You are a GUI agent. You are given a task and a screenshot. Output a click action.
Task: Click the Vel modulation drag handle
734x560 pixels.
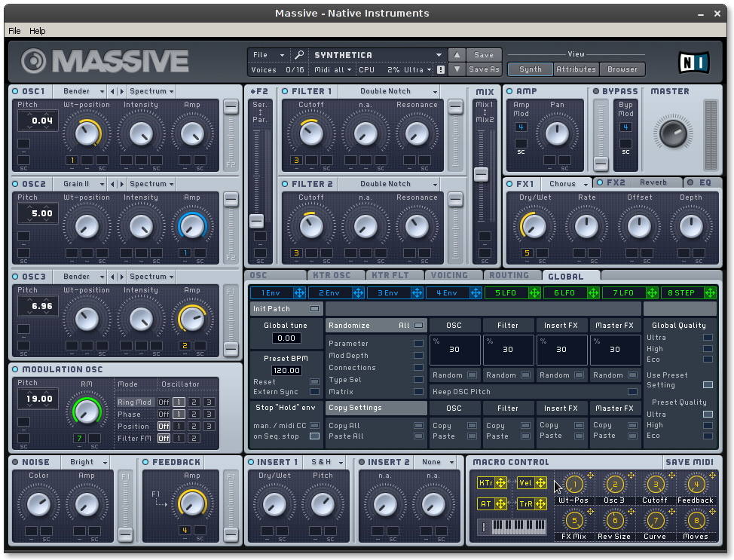pyautogui.click(x=540, y=483)
